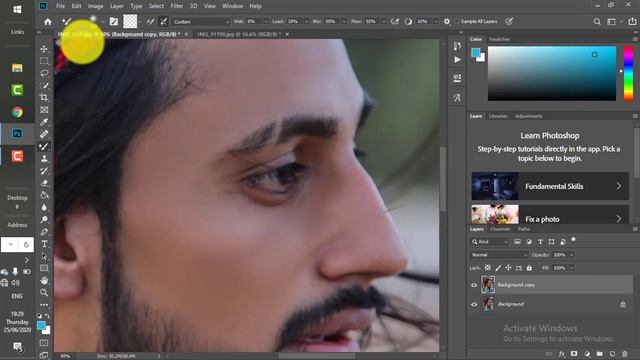This screenshot has height=360, width=640.
Task: Click the Home icon in options bar
Action: (x=48, y=22)
